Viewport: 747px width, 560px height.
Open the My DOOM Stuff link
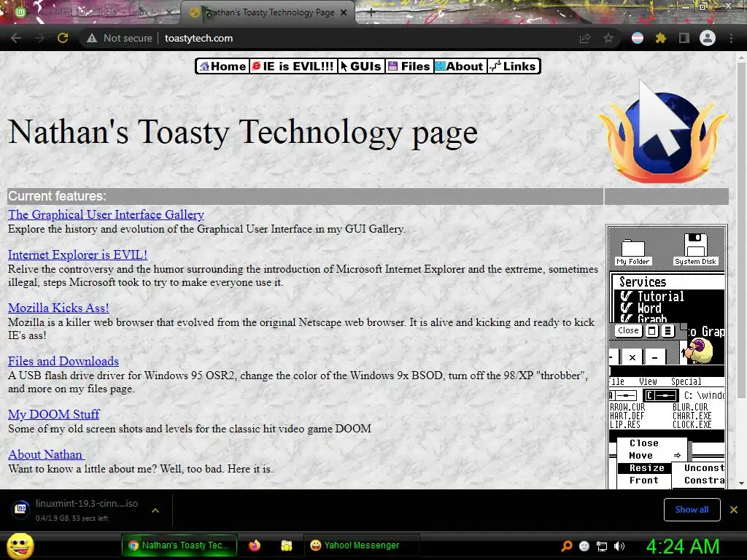click(x=54, y=415)
